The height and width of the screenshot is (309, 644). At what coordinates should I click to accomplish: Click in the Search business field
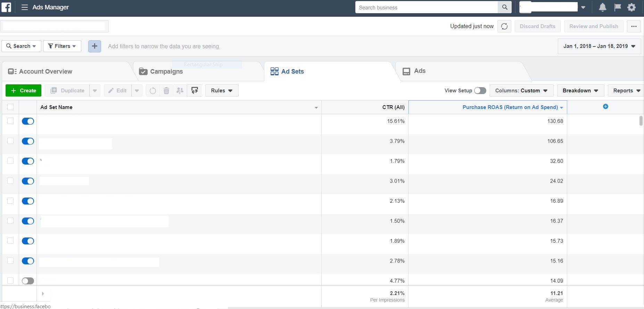point(426,7)
